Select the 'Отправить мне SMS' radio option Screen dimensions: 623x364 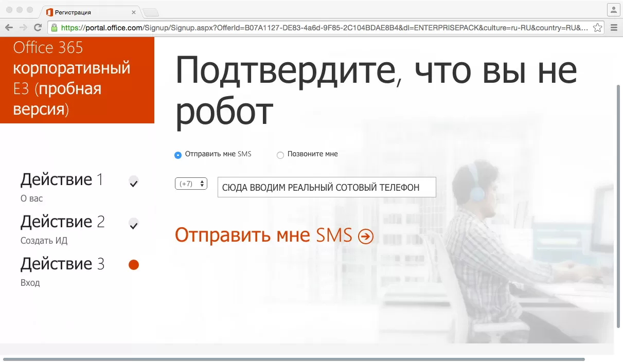click(178, 155)
